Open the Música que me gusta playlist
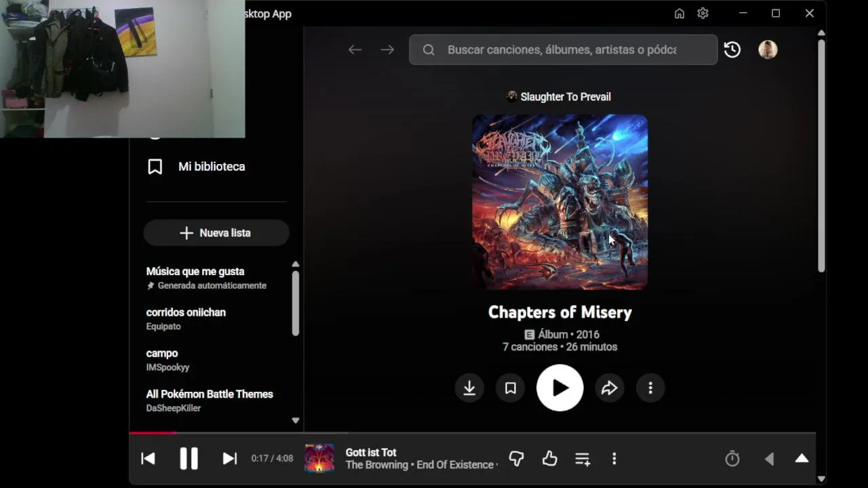Image resolution: width=868 pixels, height=488 pixels. (195, 271)
